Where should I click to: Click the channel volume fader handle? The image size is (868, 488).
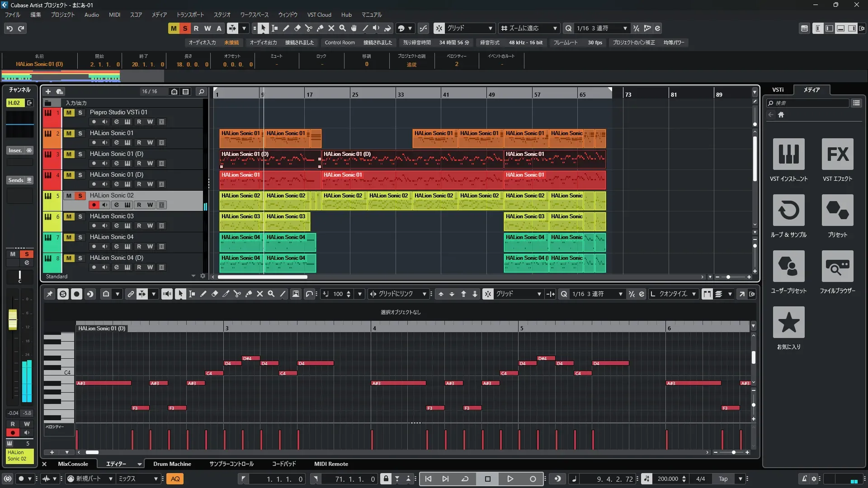click(13, 319)
